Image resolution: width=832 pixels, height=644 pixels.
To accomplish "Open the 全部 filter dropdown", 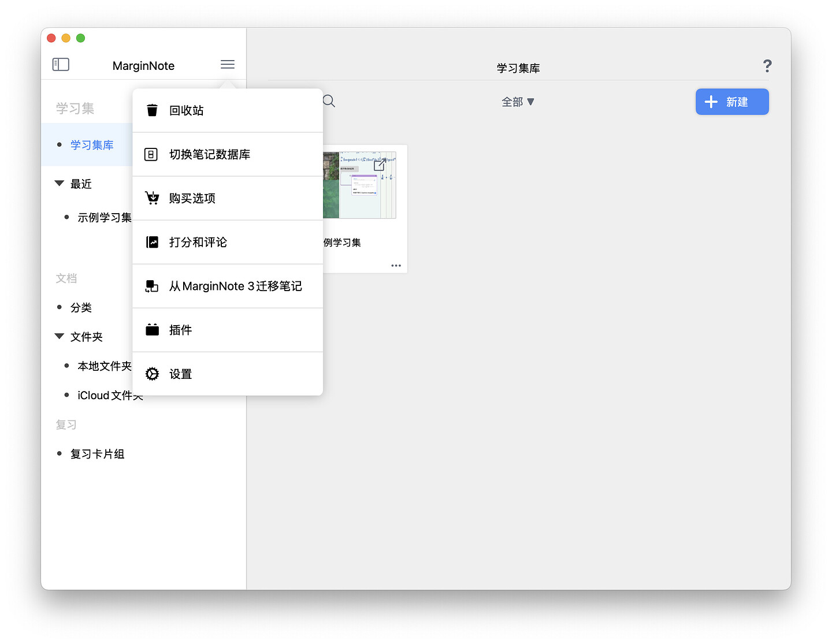I will [x=518, y=102].
